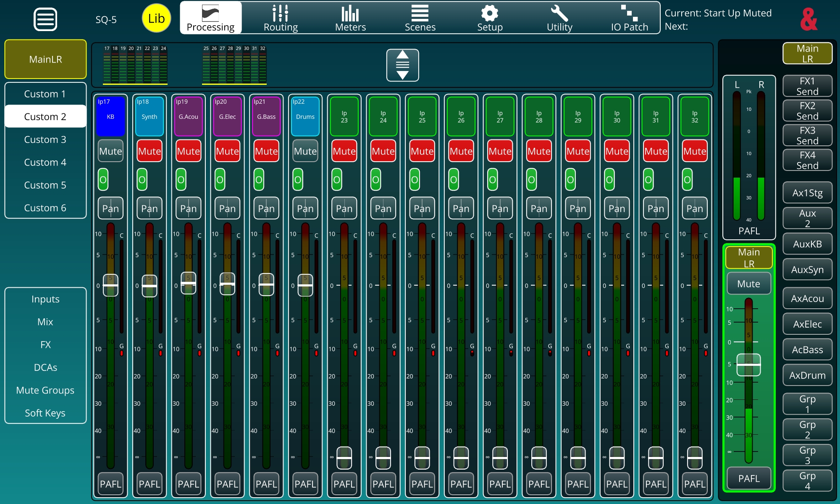Open the Ip19 G.Acou channel strip
This screenshot has height=504, width=840.
click(188, 116)
